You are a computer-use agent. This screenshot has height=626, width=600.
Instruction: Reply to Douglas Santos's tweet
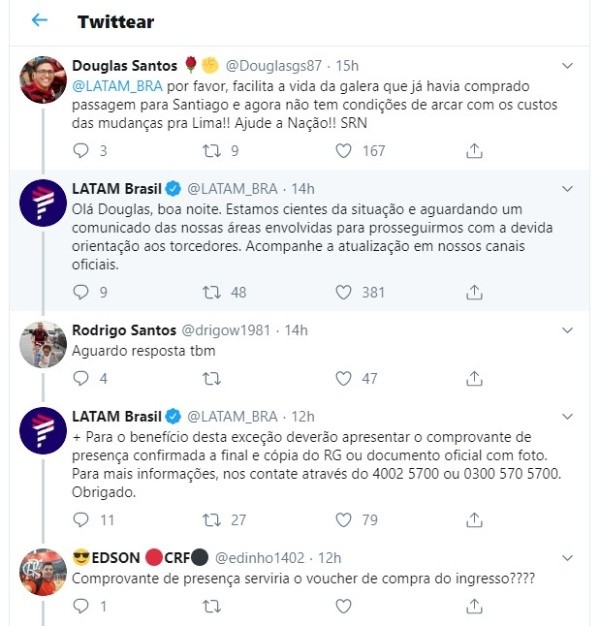pyautogui.click(x=82, y=151)
